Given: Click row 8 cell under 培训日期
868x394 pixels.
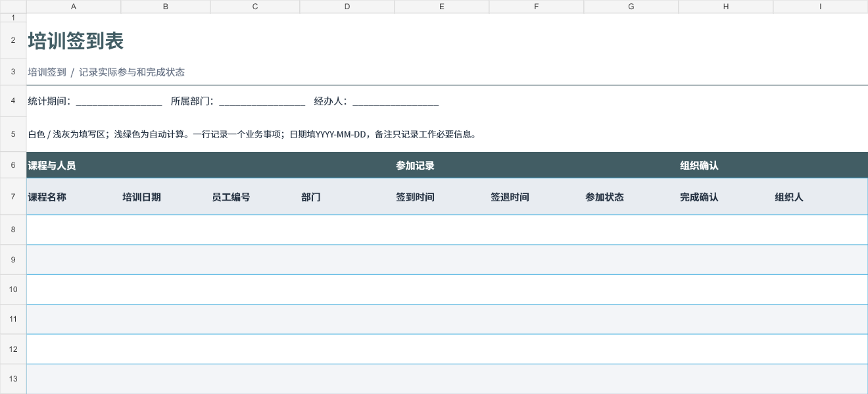Looking at the screenshot, I should click(166, 230).
